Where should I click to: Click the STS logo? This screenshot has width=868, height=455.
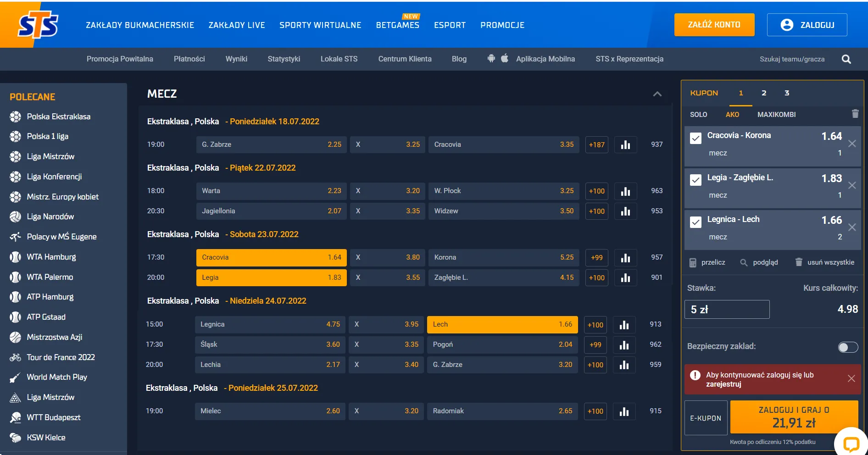tap(38, 25)
